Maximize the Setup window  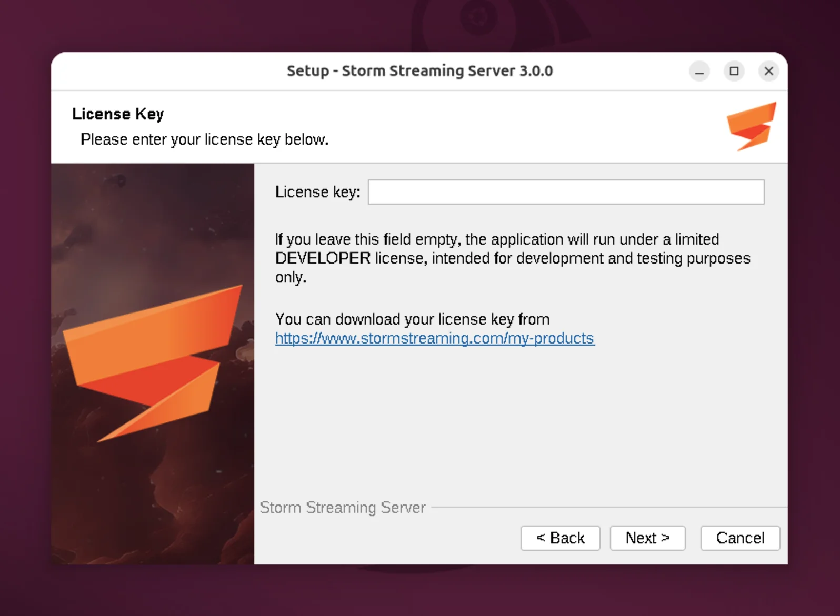point(734,71)
